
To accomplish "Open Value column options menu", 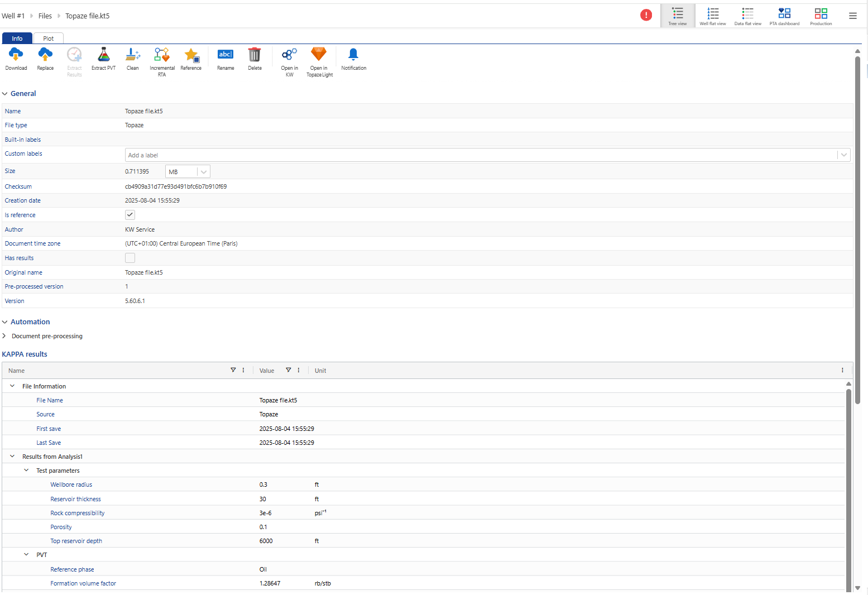I will (299, 370).
